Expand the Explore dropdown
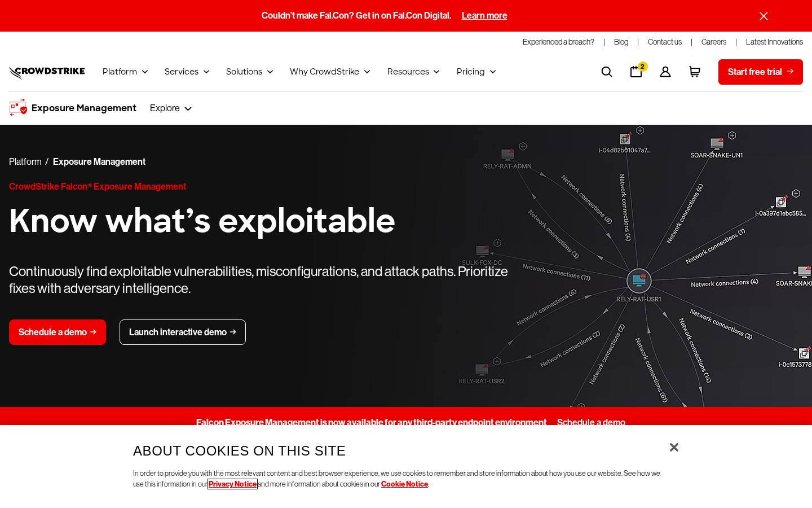This screenshot has height=508, width=812. [171, 108]
